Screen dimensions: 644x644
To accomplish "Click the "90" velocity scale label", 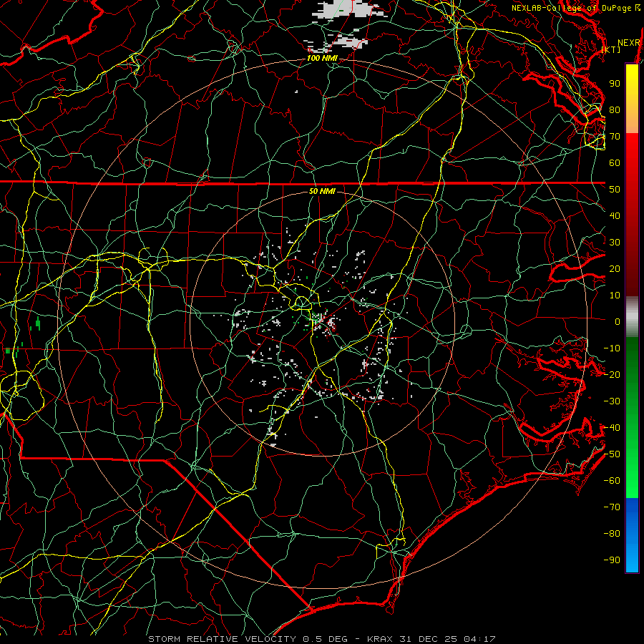I will click(615, 84).
